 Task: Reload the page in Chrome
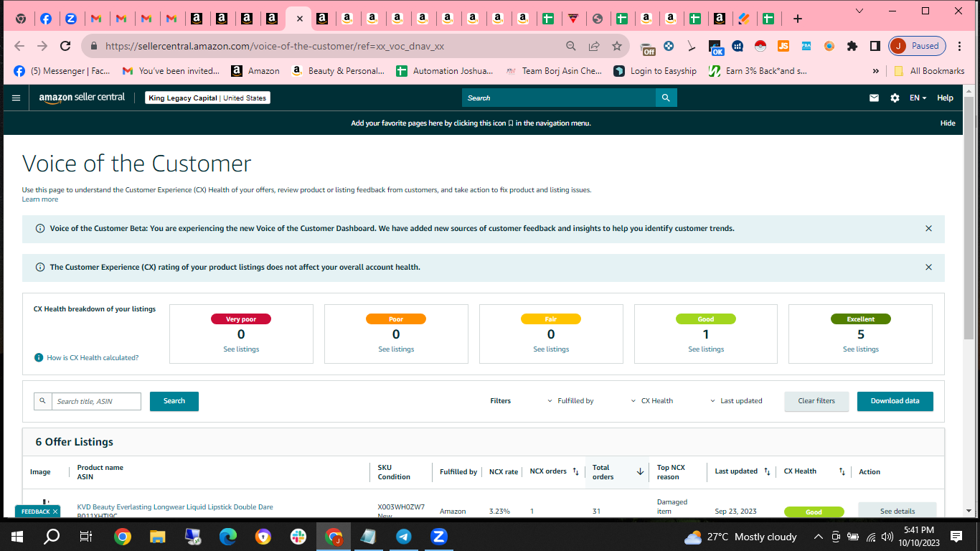click(65, 46)
